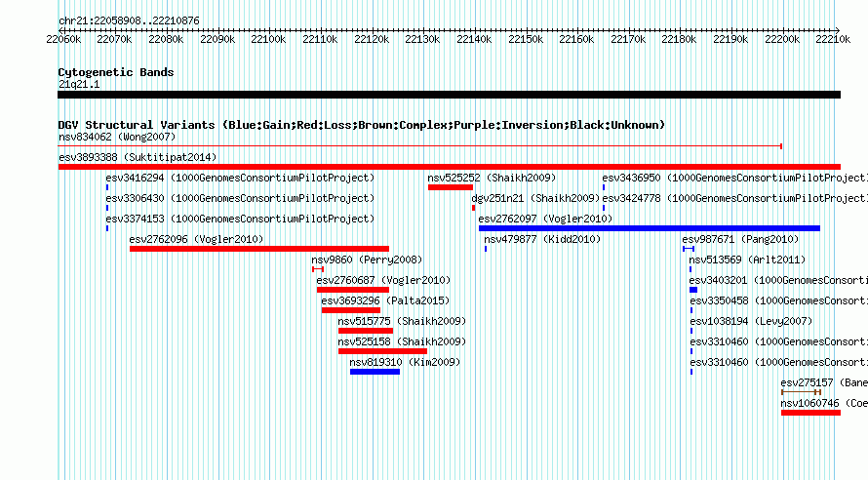The height and width of the screenshot is (480, 868).
Task: Click the brown esv275157 complex variant marker
Action: point(801,392)
